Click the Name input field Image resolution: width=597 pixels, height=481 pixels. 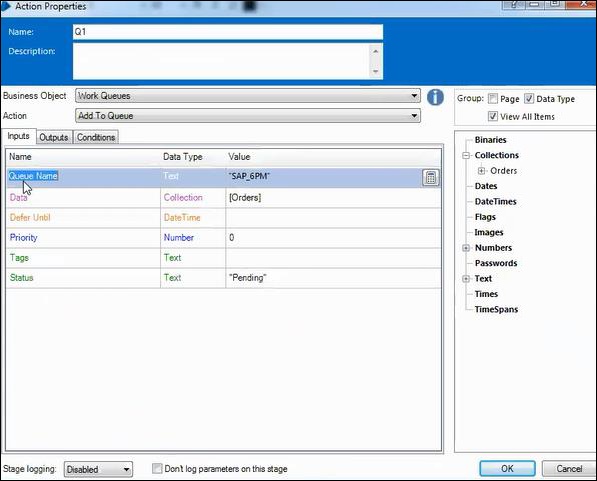click(x=228, y=32)
